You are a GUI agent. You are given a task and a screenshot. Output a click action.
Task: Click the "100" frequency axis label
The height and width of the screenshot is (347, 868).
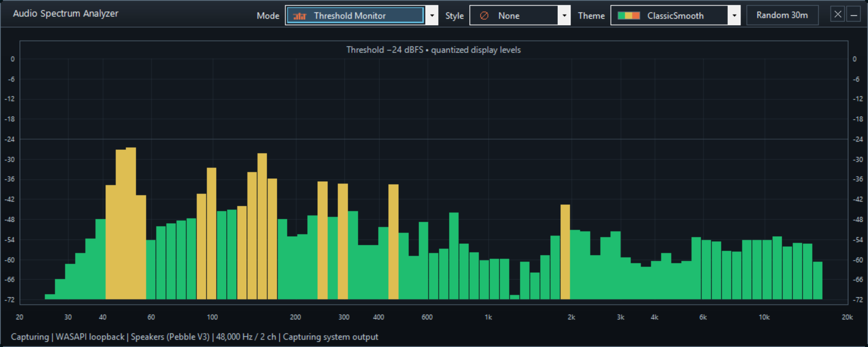click(212, 317)
